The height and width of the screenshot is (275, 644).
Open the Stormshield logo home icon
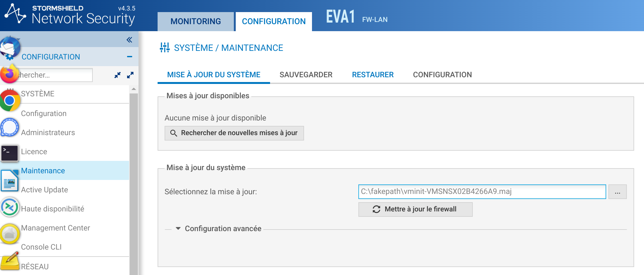[x=16, y=14]
